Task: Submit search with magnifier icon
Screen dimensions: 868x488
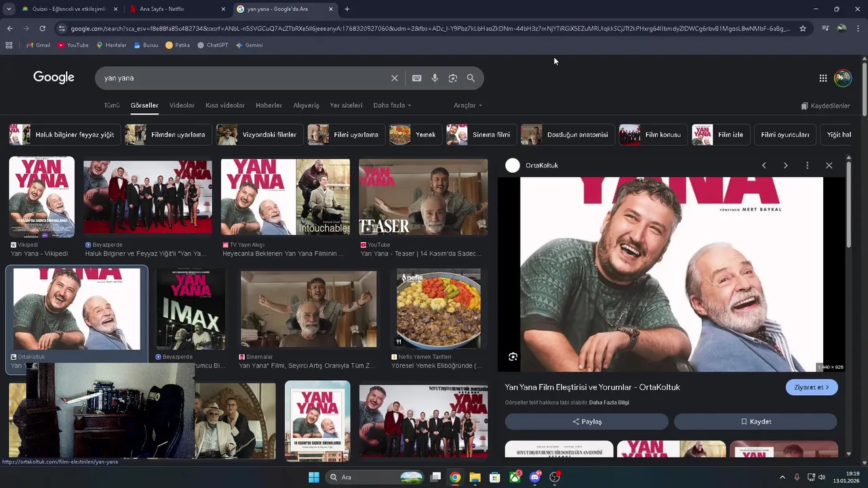Action: point(471,78)
